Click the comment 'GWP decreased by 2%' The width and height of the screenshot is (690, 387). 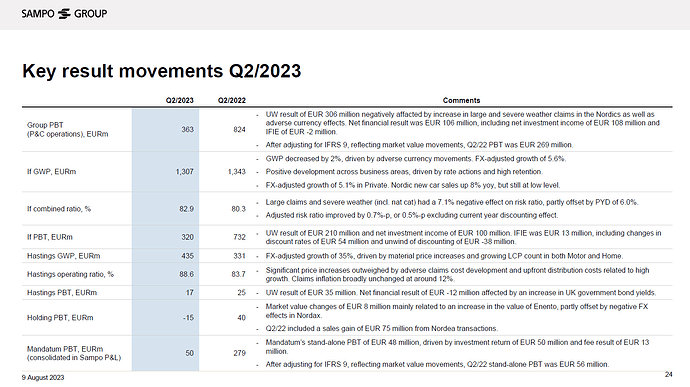[416, 158]
